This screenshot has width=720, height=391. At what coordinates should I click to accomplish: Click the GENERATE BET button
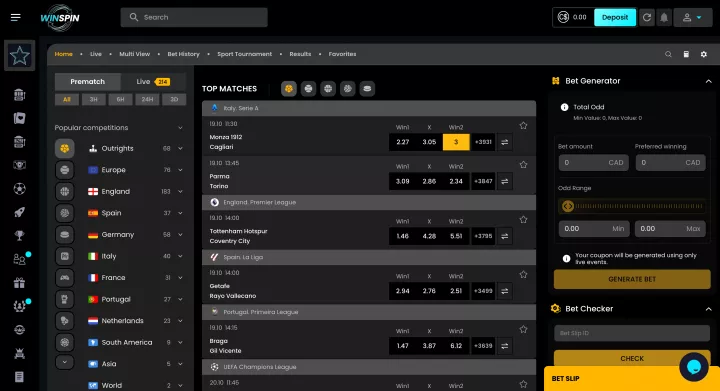[x=632, y=279]
